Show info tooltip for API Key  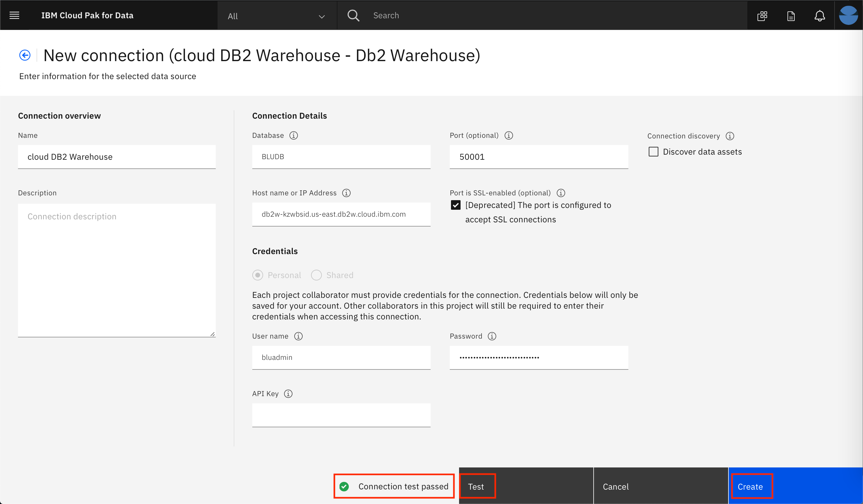coord(288,394)
